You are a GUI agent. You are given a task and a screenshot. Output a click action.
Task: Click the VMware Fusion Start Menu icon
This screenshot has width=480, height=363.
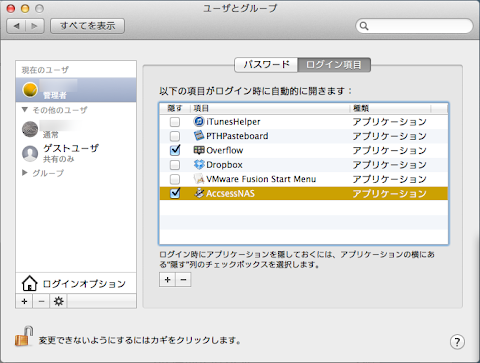pyautogui.click(x=199, y=179)
